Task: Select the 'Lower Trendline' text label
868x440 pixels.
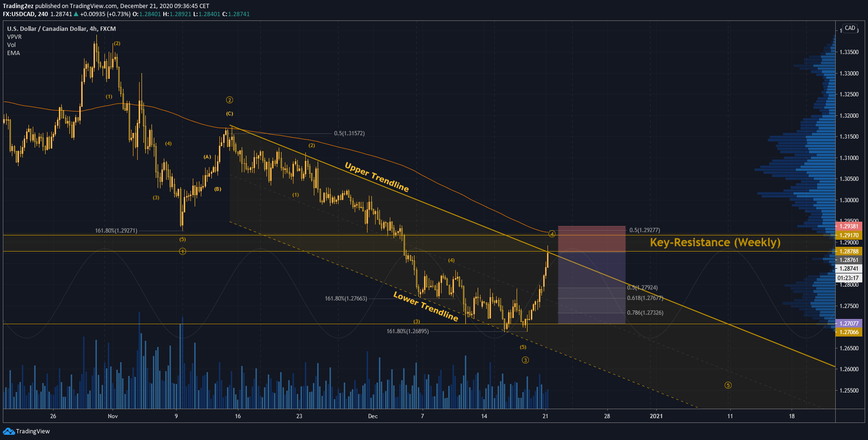Action: click(425, 306)
